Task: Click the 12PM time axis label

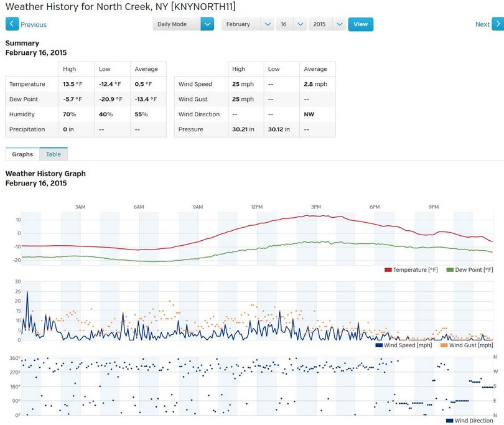Action: 257,207
